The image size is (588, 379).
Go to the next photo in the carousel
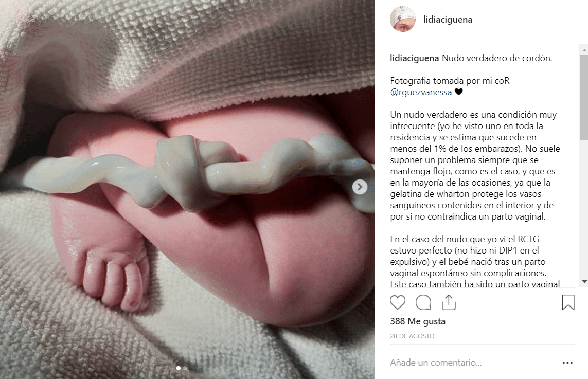coord(360,187)
